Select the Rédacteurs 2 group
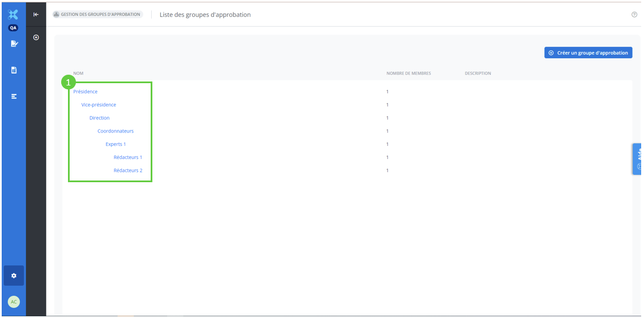644x318 pixels. coord(128,170)
